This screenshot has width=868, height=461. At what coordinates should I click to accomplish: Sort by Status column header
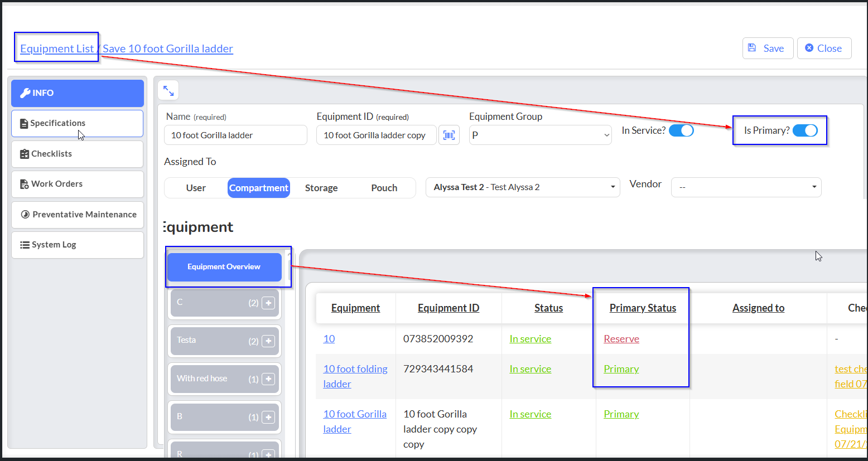click(x=548, y=308)
